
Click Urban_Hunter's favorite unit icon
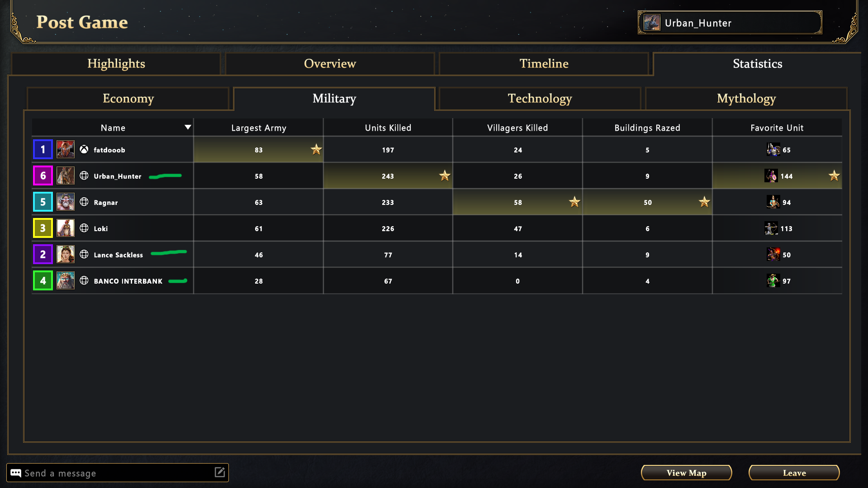click(x=771, y=175)
